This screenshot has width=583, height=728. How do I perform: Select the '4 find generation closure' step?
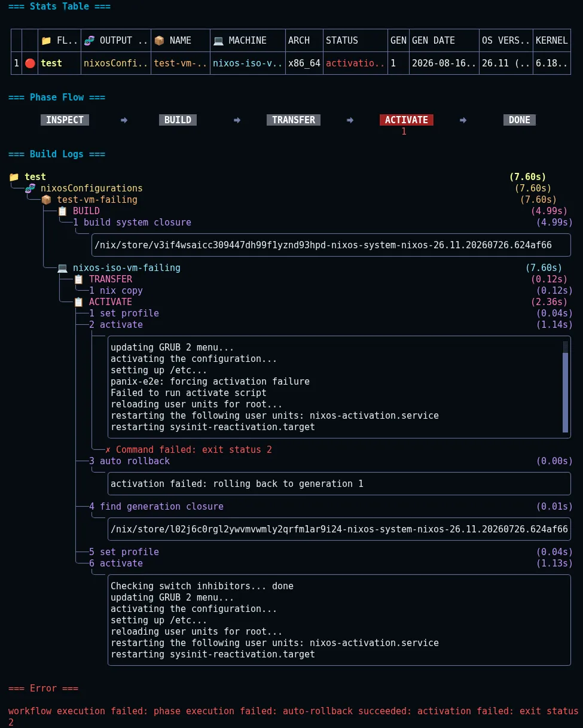click(x=156, y=507)
